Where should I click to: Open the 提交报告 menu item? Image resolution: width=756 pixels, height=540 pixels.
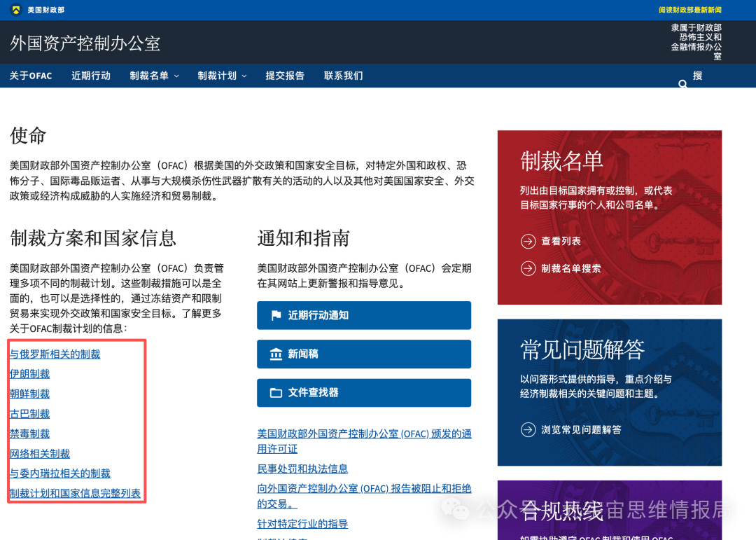click(285, 76)
